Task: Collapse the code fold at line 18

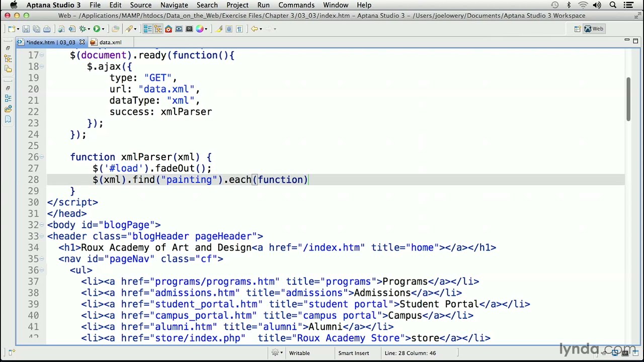Action: pos(42,66)
